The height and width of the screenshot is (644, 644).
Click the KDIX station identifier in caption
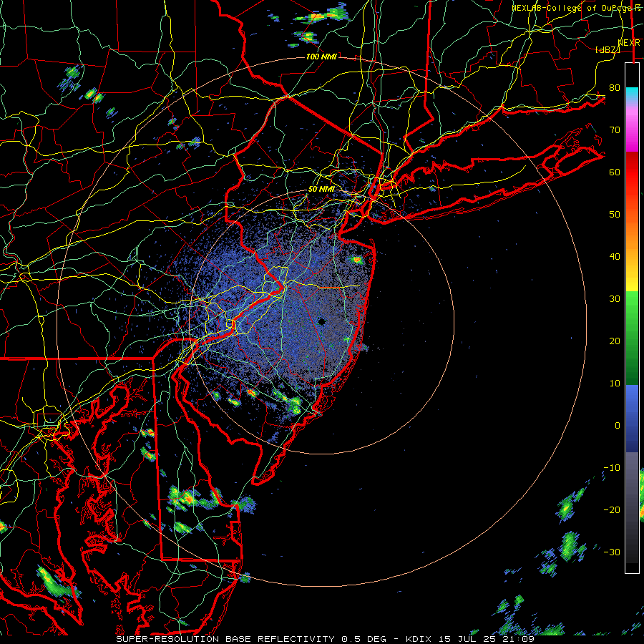click(x=418, y=639)
